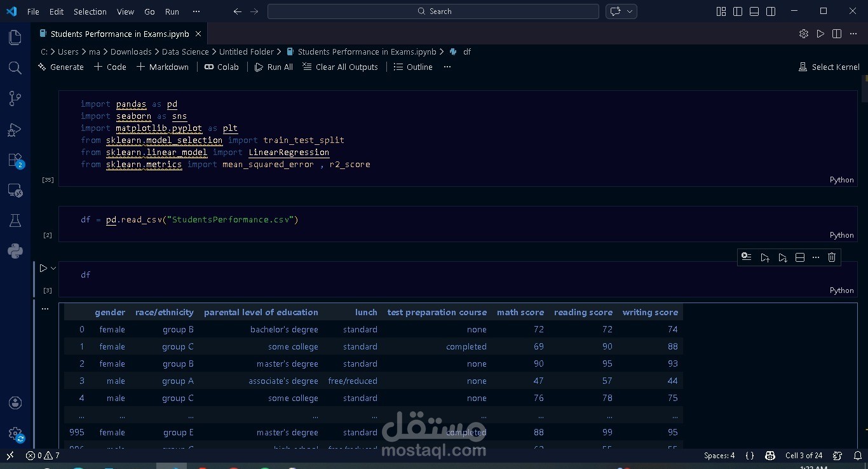Open output actions ellipsis beside the table
Viewport: 868px width, 469px height.
pyautogui.click(x=44, y=309)
